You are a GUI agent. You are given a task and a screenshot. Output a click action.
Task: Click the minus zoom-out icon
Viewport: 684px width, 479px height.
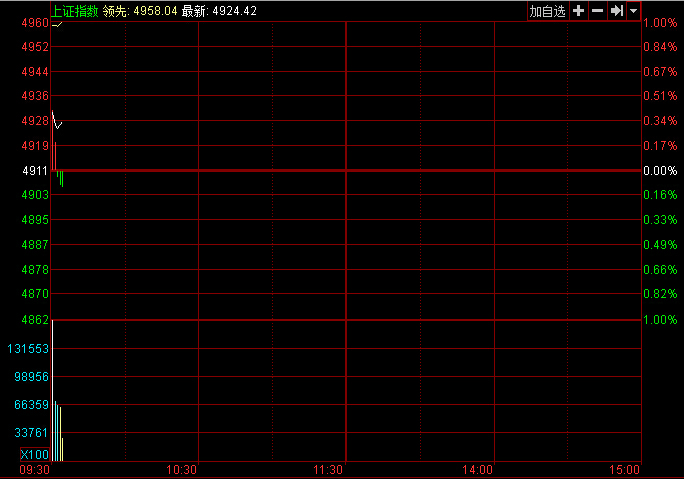(597, 11)
